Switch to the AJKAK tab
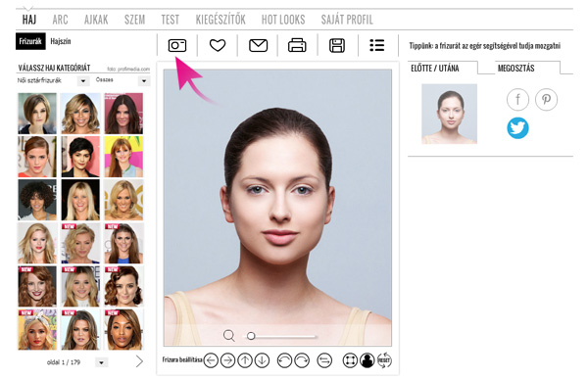Viewport: 588px width, 380px height. tap(96, 20)
